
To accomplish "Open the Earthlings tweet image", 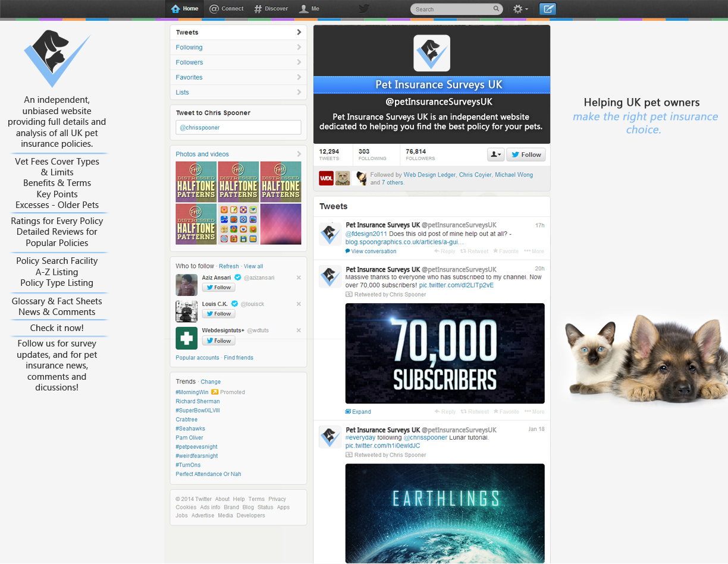I will pos(445,513).
